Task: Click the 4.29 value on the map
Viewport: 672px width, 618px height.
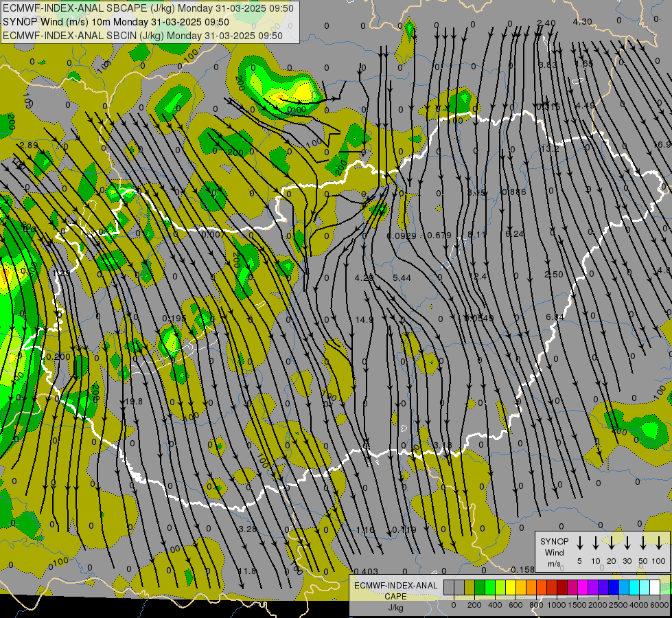Action: tap(364, 278)
